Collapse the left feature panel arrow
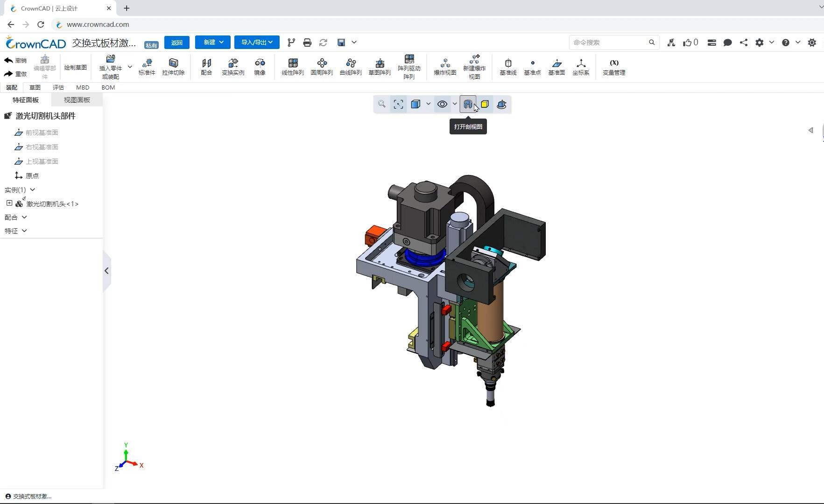Image resolution: width=824 pixels, height=504 pixels. click(x=107, y=271)
